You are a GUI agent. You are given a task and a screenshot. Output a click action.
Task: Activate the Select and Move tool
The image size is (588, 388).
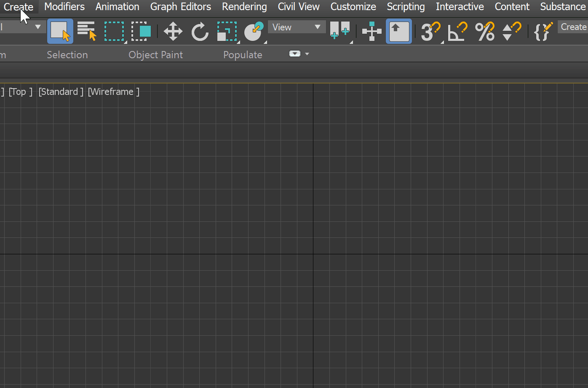coord(173,31)
